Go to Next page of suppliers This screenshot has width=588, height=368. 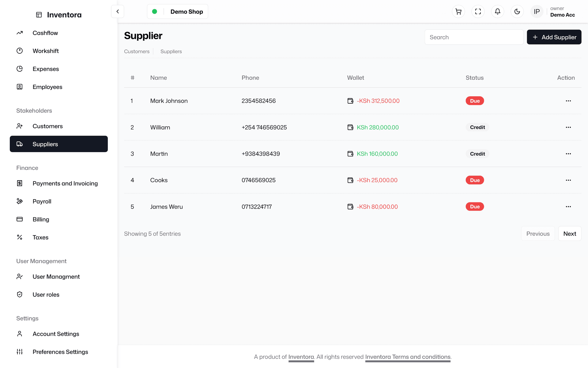pos(570,234)
